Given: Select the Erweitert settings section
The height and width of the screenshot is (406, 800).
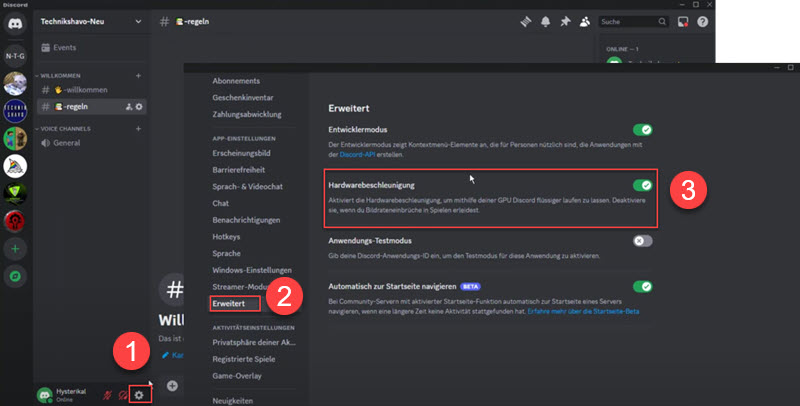Looking at the screenshot, I should pos(229,303).
